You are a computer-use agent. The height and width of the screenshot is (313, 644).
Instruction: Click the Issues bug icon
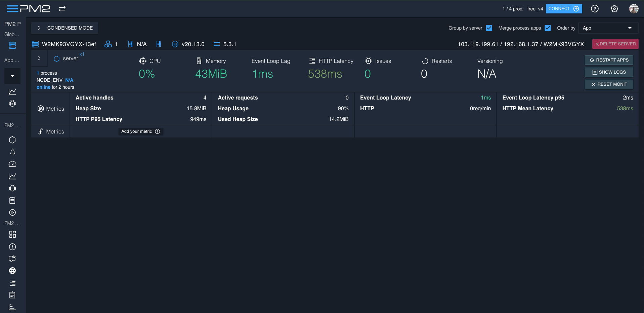(x=369, y=61)
